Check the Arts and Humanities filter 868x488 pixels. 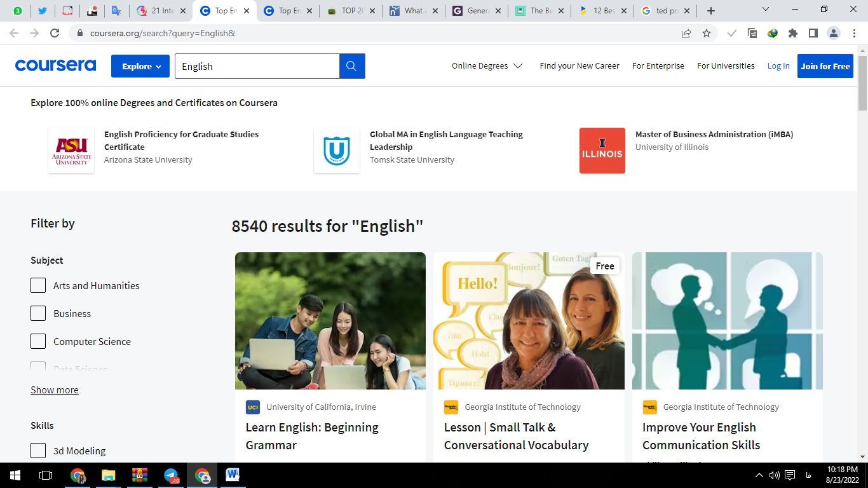[38, 285]
